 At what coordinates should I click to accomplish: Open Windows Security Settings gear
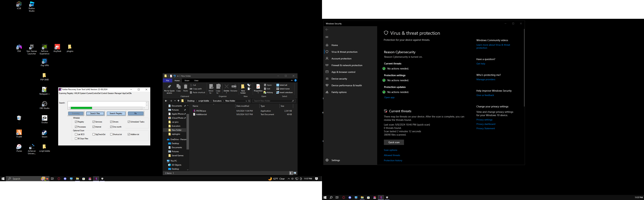click(x=327, y=160)
